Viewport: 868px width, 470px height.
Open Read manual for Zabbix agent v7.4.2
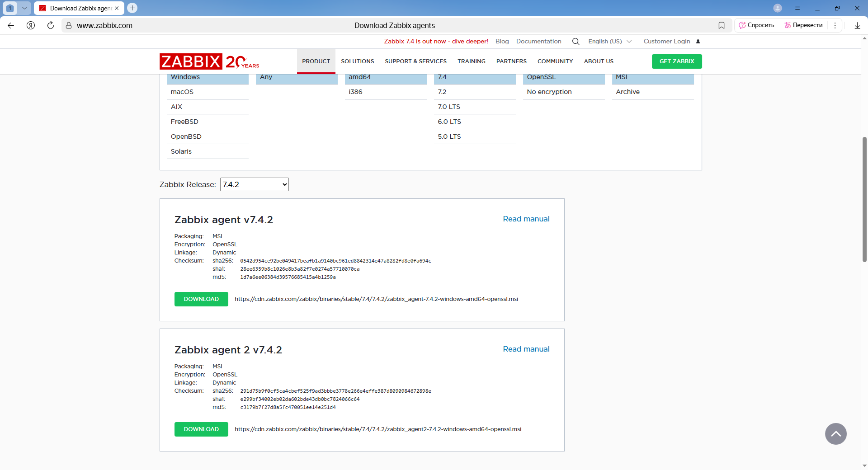(x=526, y=219)
